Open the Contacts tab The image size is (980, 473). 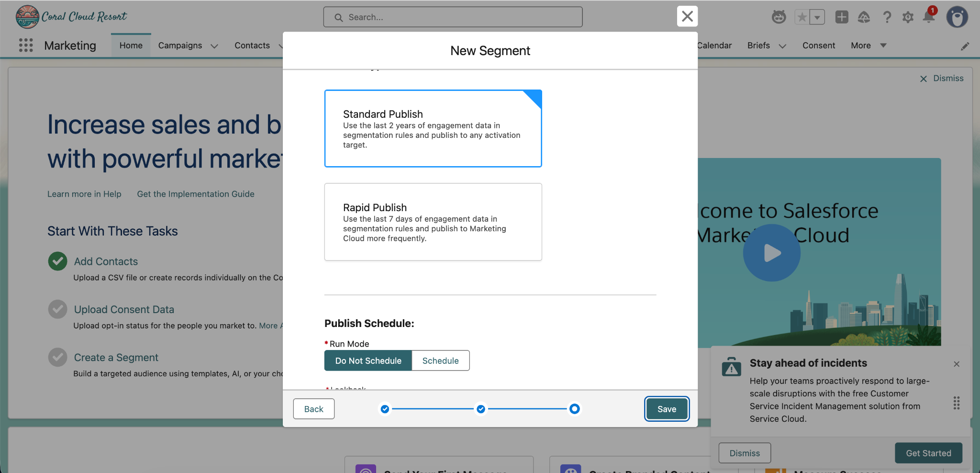pos(252,45)
